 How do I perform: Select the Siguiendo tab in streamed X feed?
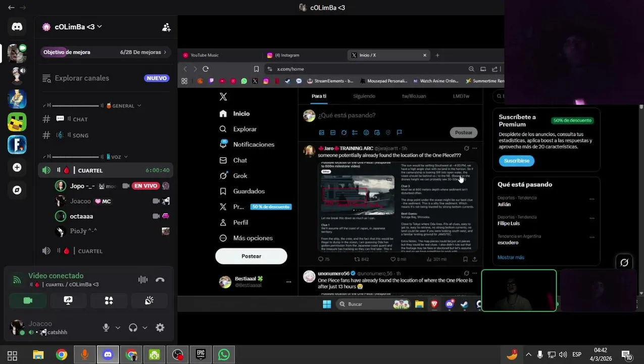[364, 96]
